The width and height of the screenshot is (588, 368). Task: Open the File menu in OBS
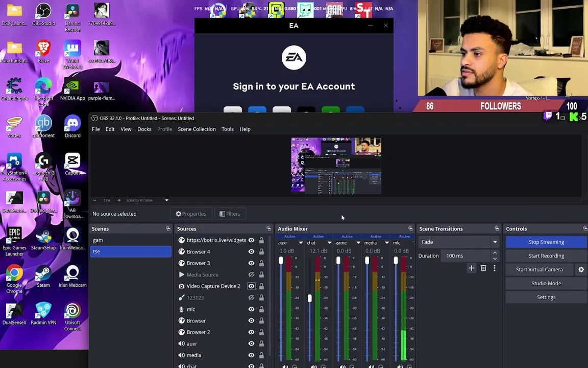tap(95, 129)
